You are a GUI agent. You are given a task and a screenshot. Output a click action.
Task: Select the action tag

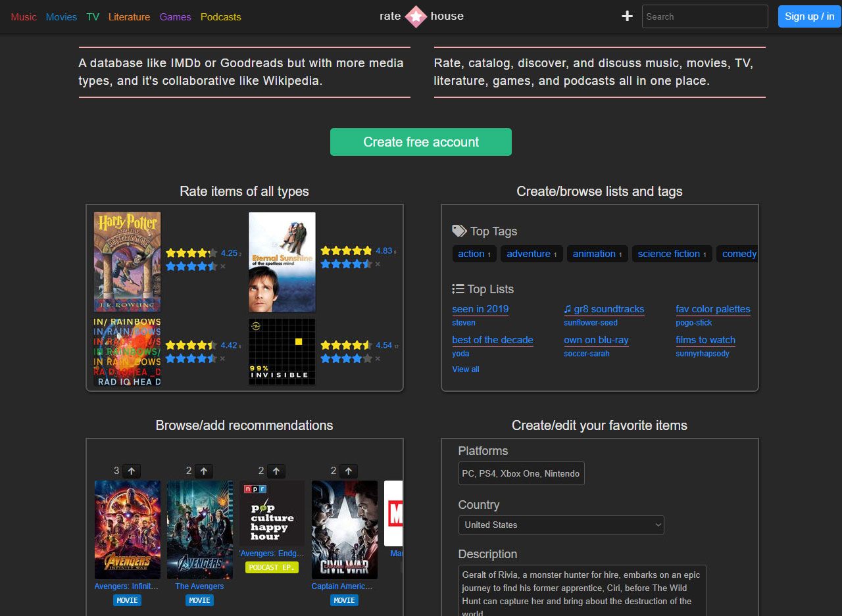(474, 254)
